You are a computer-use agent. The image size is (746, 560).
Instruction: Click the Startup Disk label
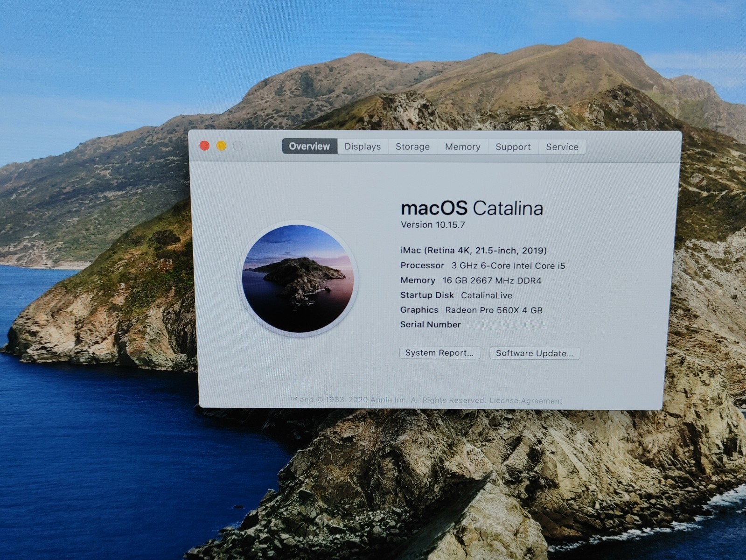[x=427, y=295]
